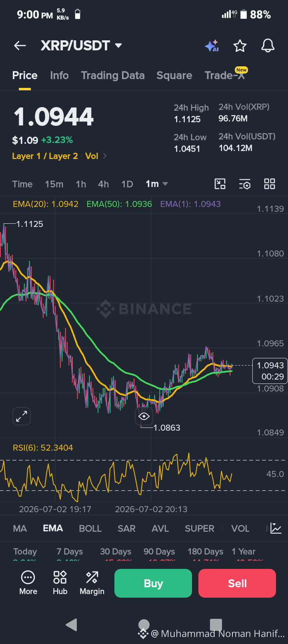This screenshot has height=644, width=288.
Task: Tap the 90 Days performance column
Action: click(160, 554)
